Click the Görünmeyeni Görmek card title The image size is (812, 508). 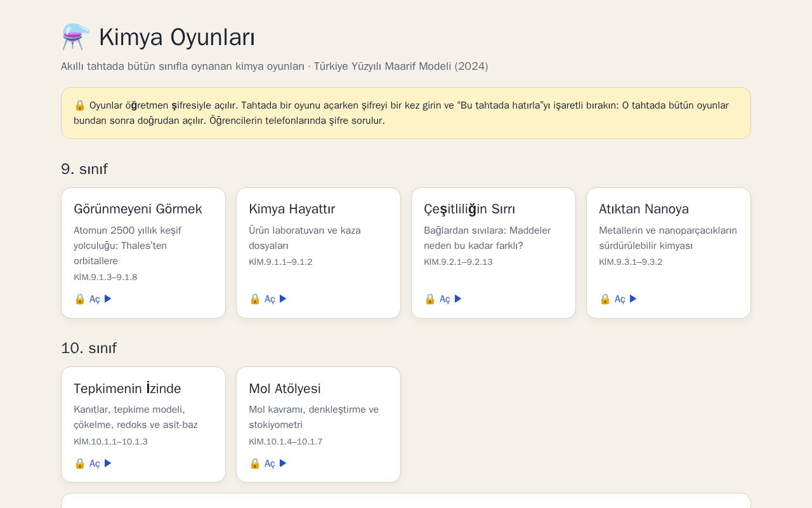pyautogui.click(x=138, y=209)
